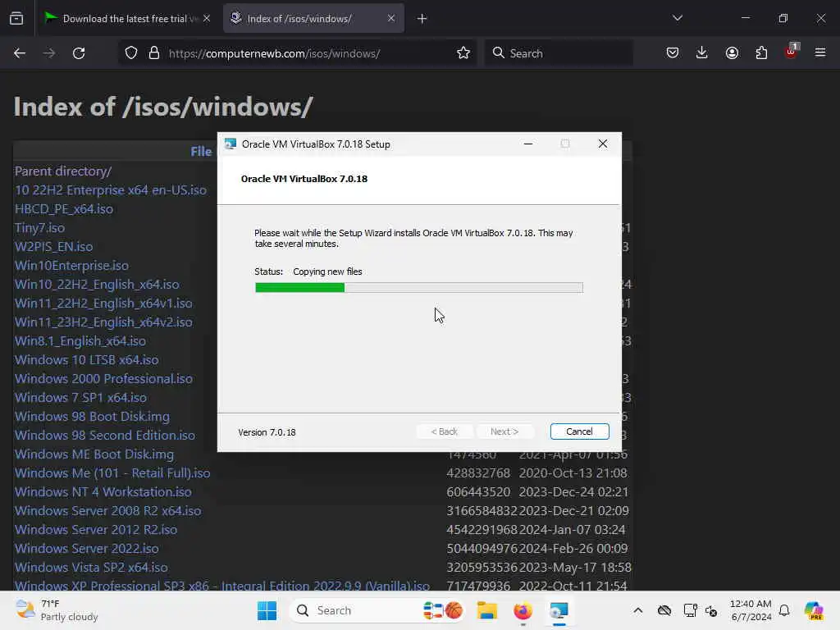Click the network status tray icon

coord(690,610)
